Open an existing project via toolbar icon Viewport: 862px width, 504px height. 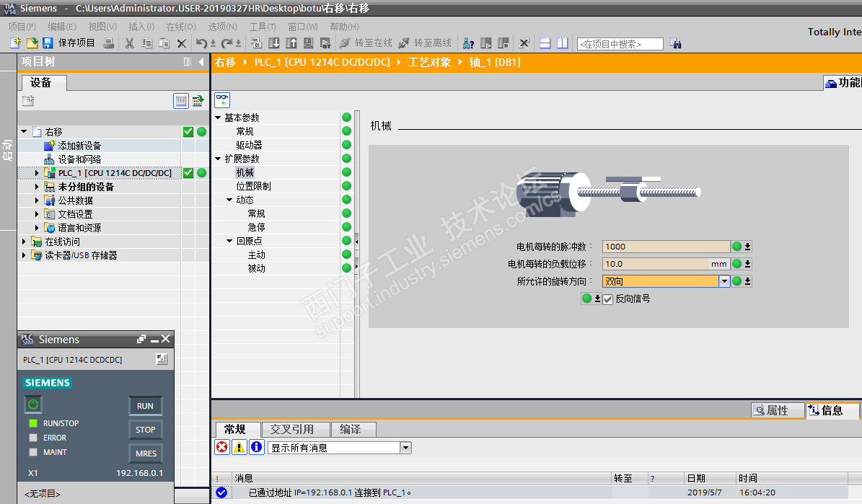pos(32,43)
